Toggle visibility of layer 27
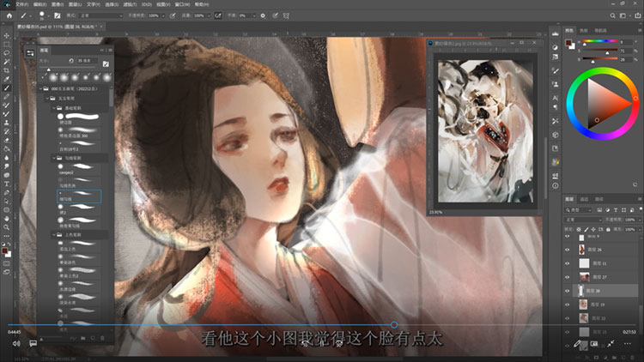Image resolution: width=644 pixels, height=362 pixels. (x=568, y=277)
